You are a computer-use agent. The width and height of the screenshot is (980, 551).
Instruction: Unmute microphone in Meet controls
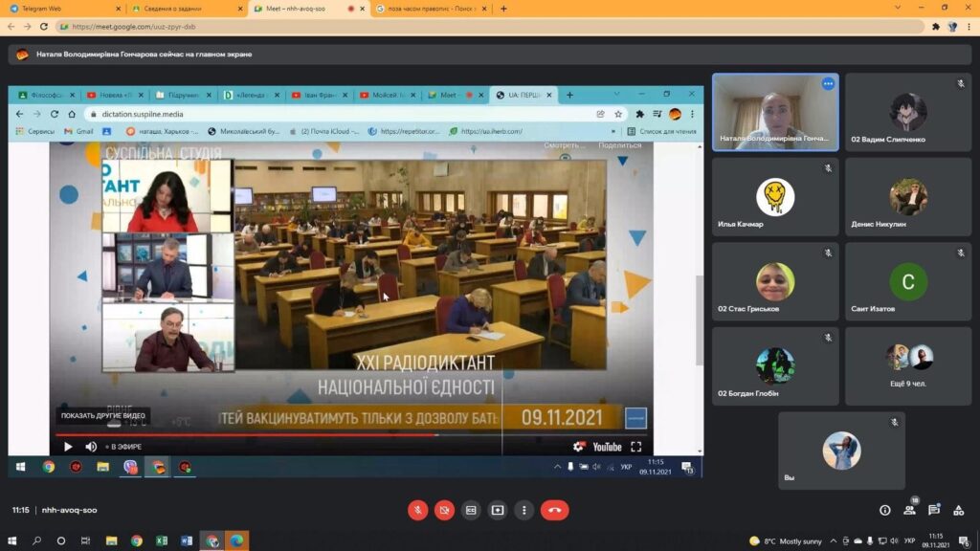click(x=417, y=510)
